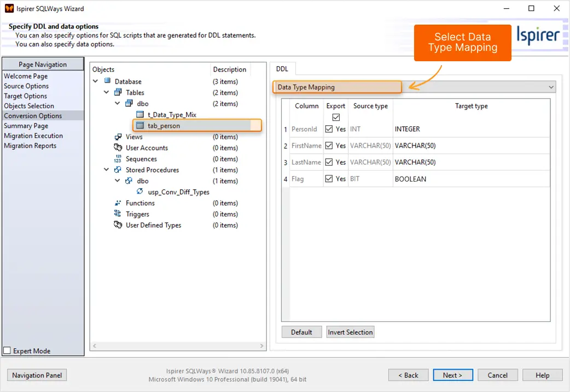
Task: Toggle the Export header select-all checkbox
Action: tap(336, 118)
